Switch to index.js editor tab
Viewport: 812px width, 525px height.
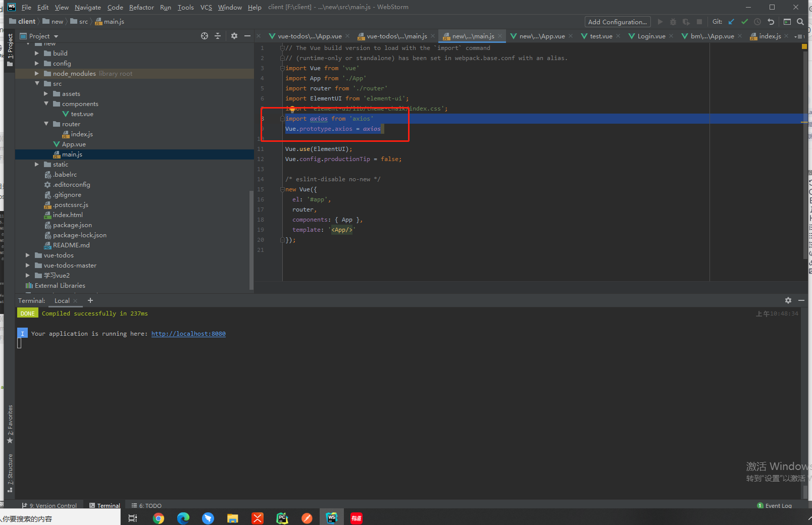[770, 36]
